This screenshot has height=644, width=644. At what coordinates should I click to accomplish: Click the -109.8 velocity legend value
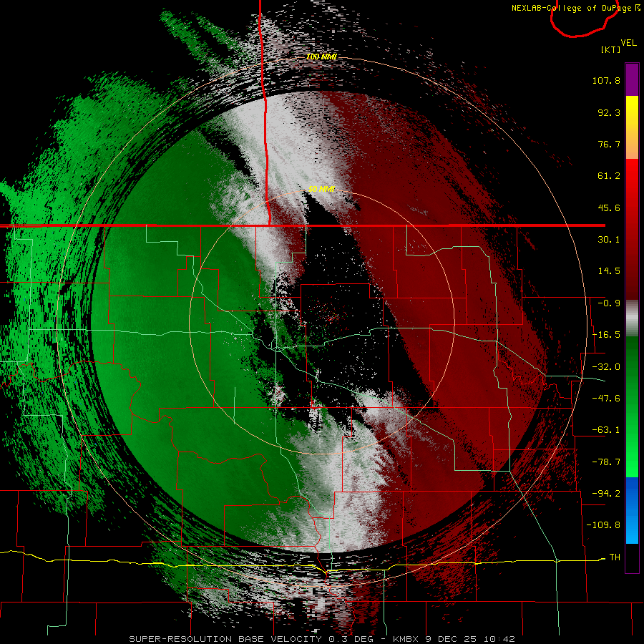coord(603,525)
